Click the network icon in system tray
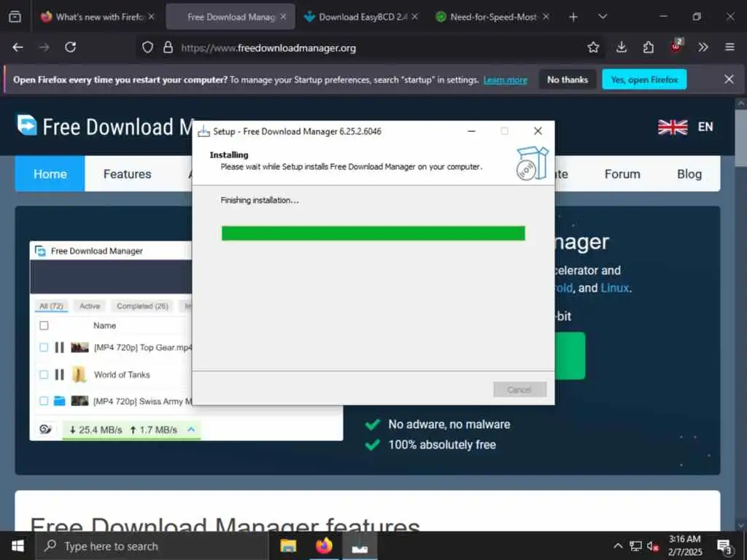 point(635,546)
